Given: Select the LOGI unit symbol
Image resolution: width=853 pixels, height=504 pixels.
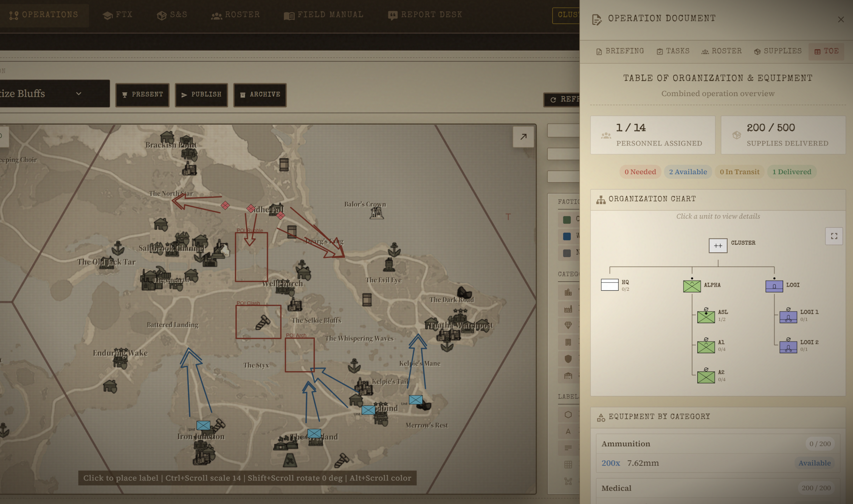Looking at the screenshot, I should [x=774, y=286].
